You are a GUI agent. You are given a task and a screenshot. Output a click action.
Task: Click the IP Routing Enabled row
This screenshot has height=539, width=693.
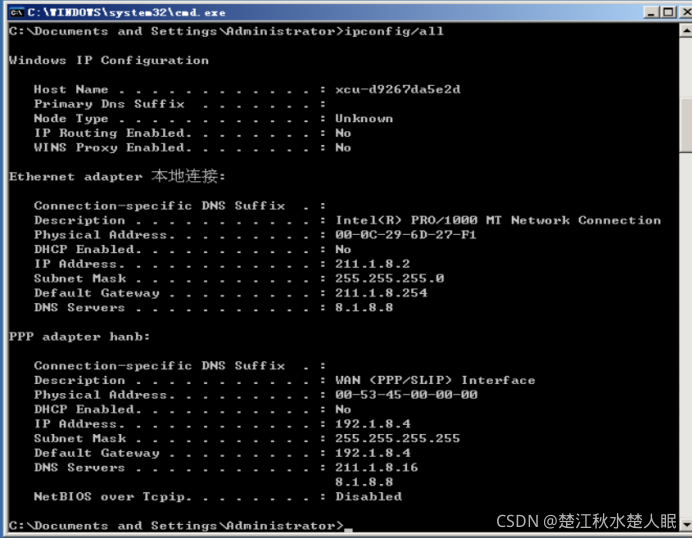pos(193,133)
